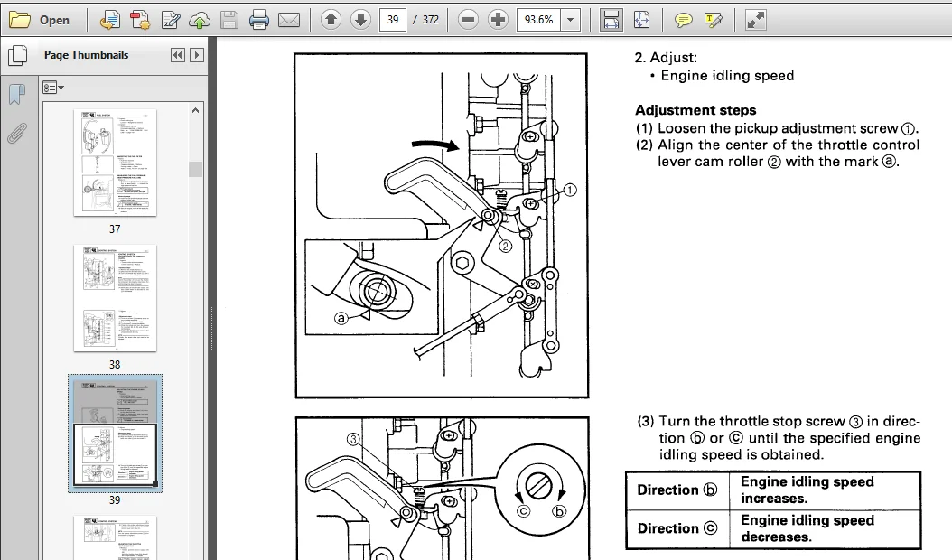Viewport: 952px width, 560px height.
Task: Select the page 37 thumbnail
Action: pyautogui.click(x=115, y=163)
